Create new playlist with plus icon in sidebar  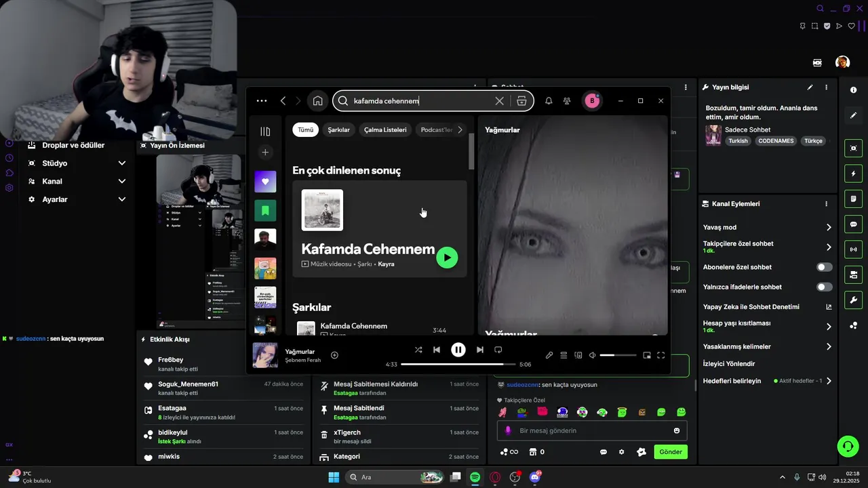(x=265, y=152)
